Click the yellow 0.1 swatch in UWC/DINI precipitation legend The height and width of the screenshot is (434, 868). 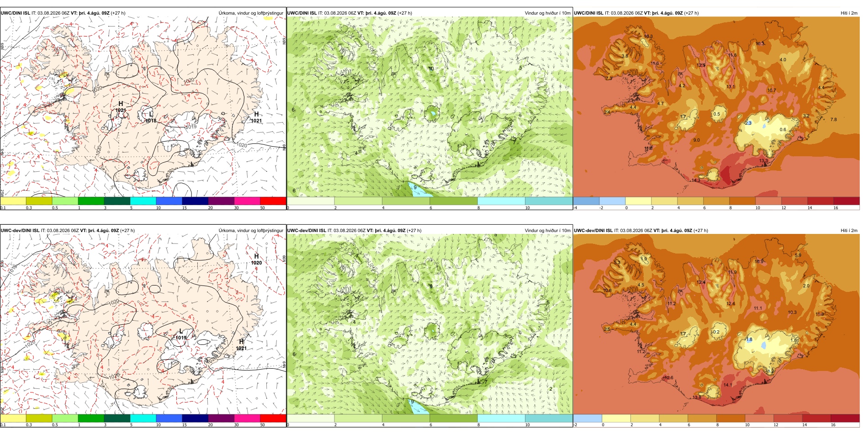point(13,201)
